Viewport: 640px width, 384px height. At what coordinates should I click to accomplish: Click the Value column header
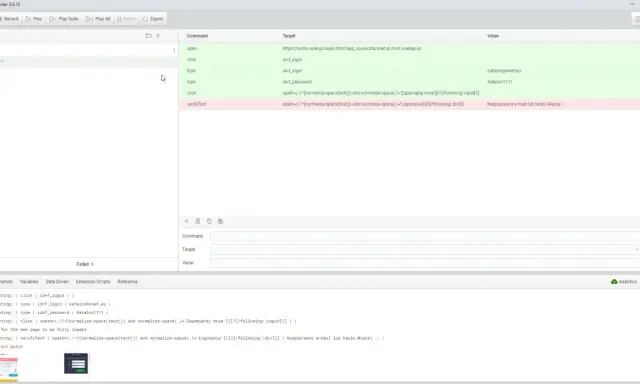coord(493,36)
